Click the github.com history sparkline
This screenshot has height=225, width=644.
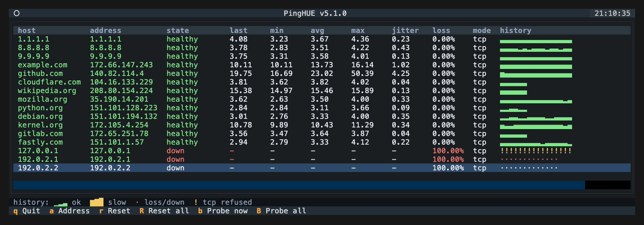click(536, 74)
